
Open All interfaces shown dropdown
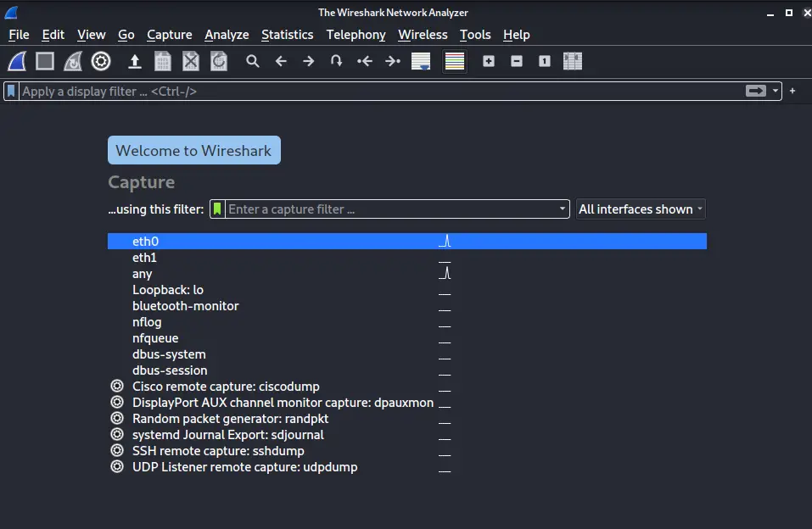[641, 209]
